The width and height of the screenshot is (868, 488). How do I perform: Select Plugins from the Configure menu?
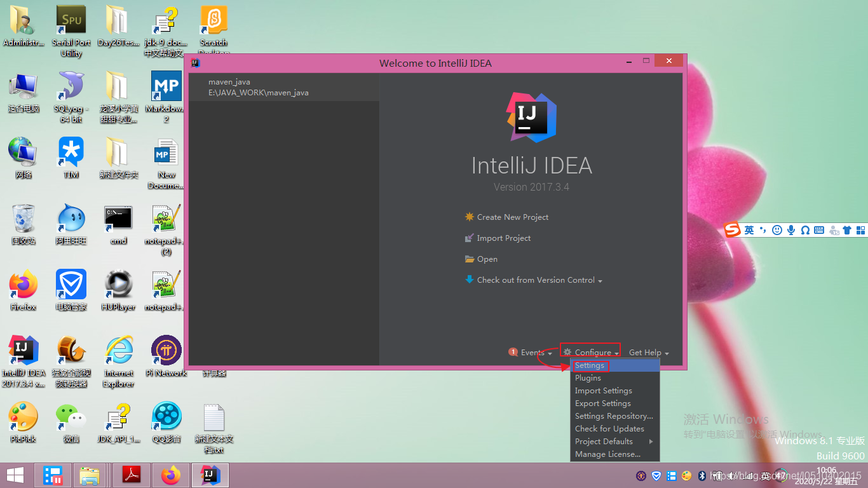click(588, 377)
